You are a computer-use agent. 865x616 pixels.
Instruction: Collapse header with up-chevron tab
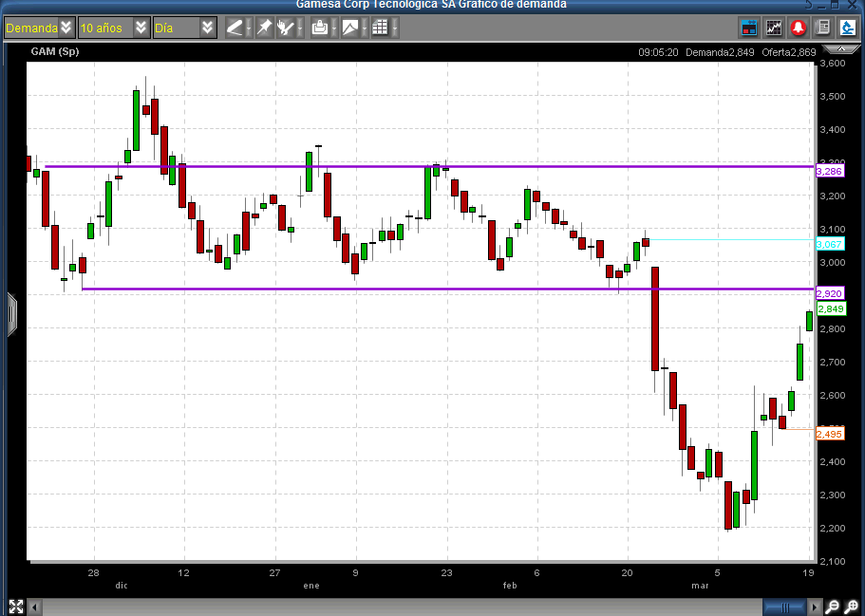(x=840, y=49)
